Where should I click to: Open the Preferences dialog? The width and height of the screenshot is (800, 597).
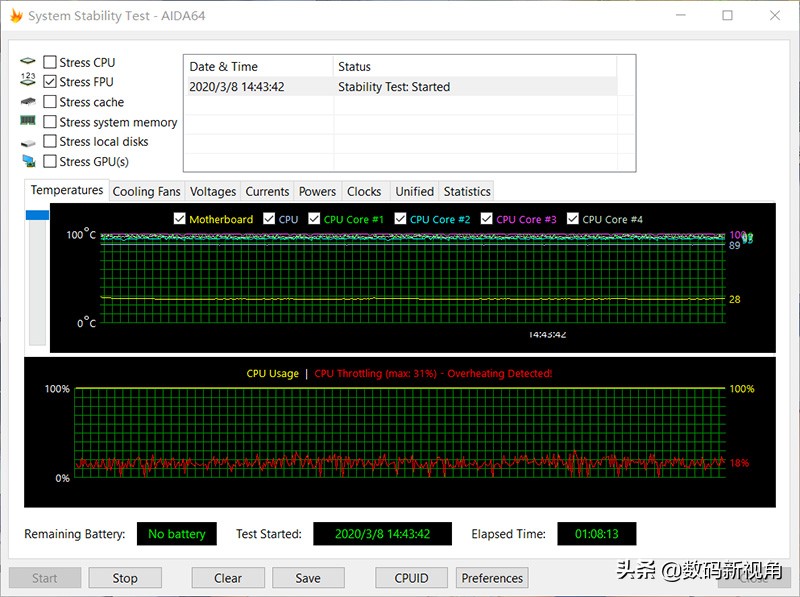coord(492,577)
